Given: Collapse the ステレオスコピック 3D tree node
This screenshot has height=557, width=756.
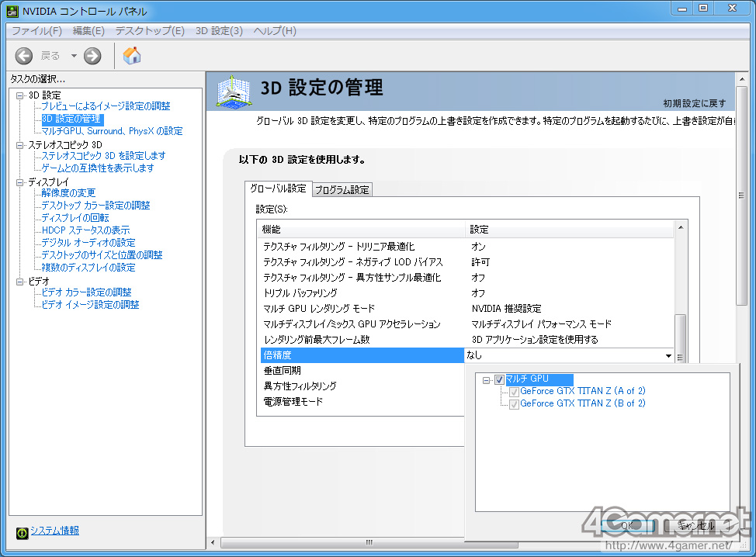Looking at the screenshot, I should tap(19, 145).
